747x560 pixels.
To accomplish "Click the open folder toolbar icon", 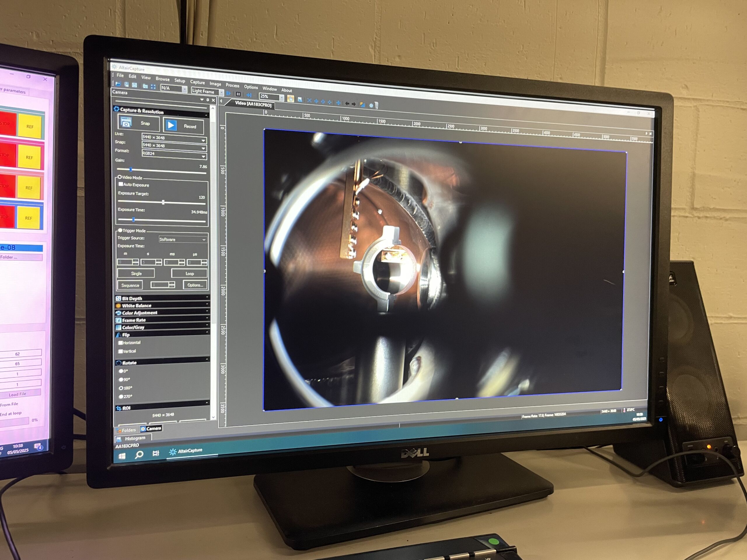I will (x=118, y=84).
